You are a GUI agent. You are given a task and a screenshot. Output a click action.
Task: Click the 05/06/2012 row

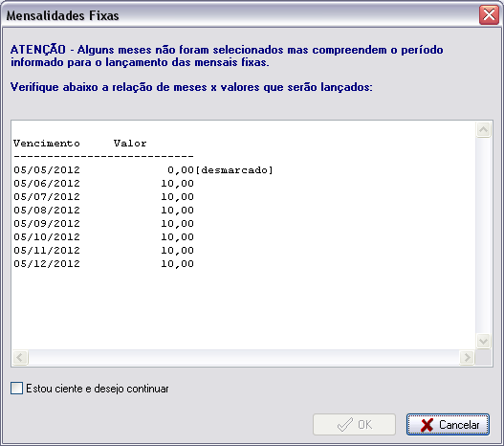coord(104,184)
